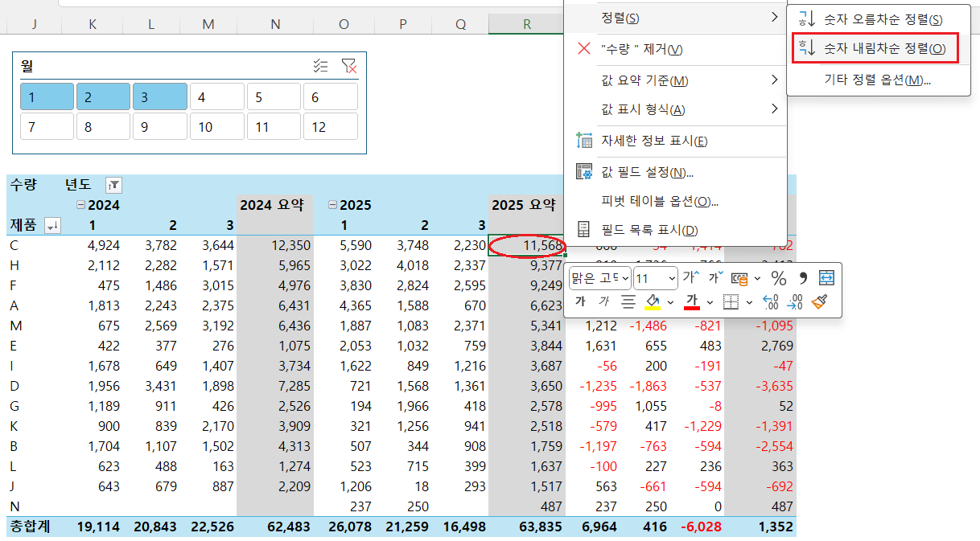Click the 자세한 정보 표시 icon
980x541 pixels.
click(x=585, y=141)
